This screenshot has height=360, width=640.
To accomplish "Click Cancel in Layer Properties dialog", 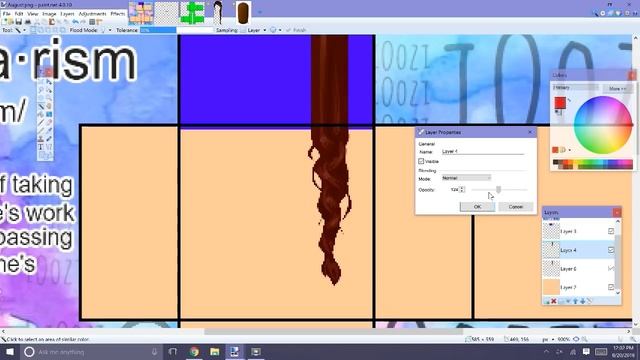I will pyautogui.click(x=516, y=207).
